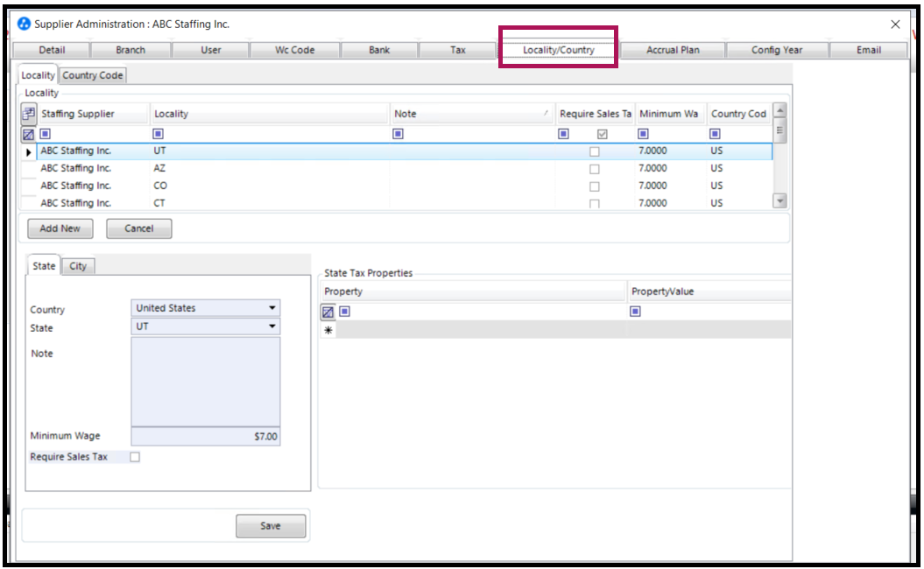The image size is (924, 569).
Task: Click the Country Code column filter icon
Action: [x=715, y=134]
